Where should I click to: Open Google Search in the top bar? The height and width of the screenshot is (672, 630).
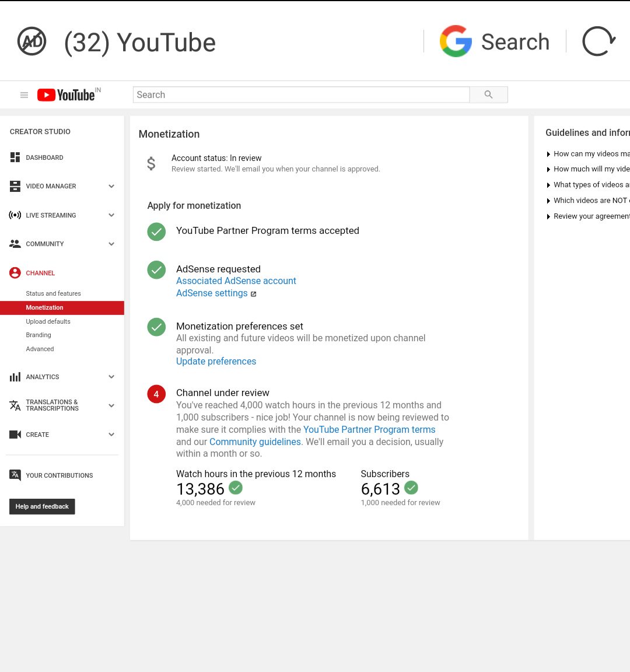[x=495, y=41]
